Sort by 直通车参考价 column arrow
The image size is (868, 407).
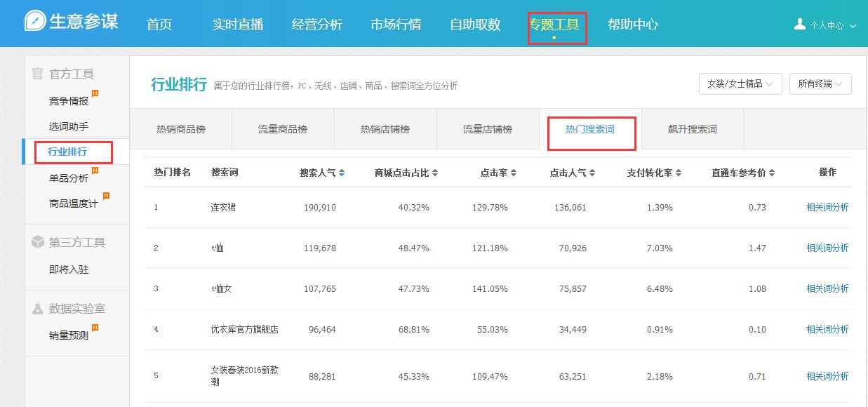(x=772, y=173)
